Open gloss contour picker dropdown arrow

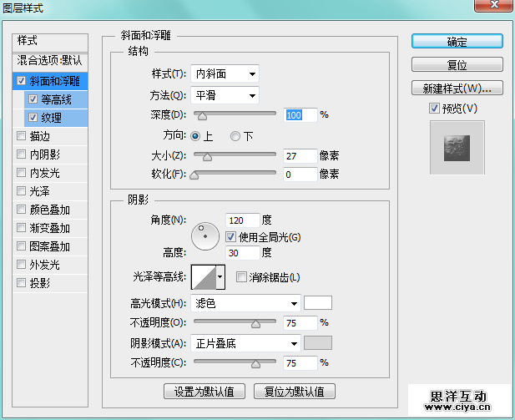[220, 277]
